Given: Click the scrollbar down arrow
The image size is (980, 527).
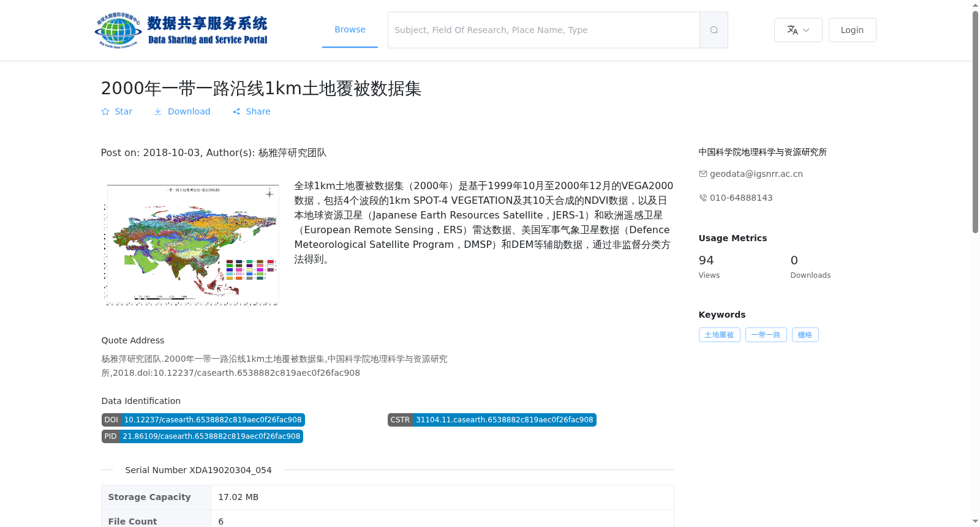Looking at the screenshot, I should pyautogui.click(x=975, y=521).
